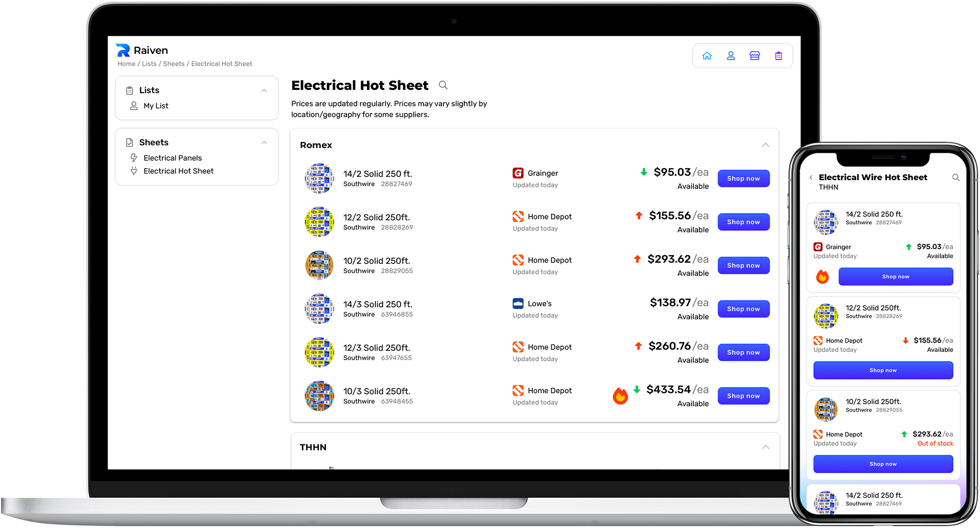Click Shop now for 10/3 Solid 250ft Home Depot
The image size is (980, 528).
[x=742, y=396]
